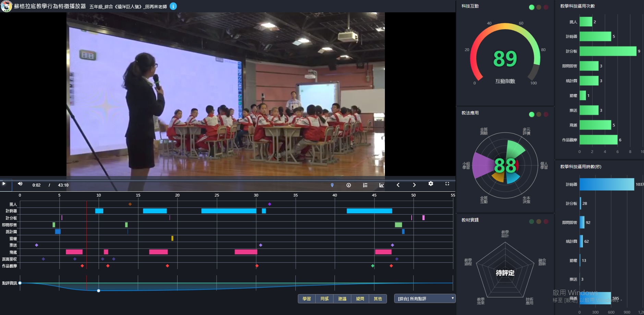Select yellow light in 科技互動 panel
This screenshot has height=315, width=644.
pyautogui.click(x=539, y=7)
